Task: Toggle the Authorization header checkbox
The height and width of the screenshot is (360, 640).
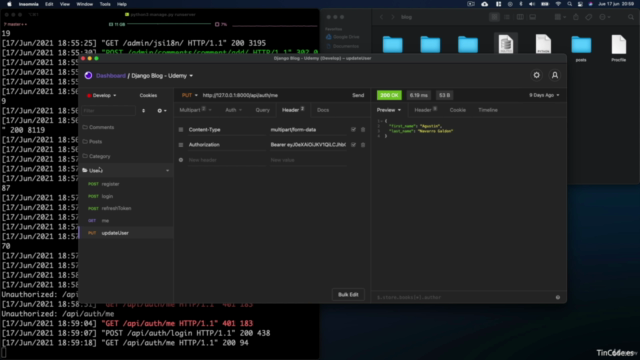Action: click(x=353, y=144)
